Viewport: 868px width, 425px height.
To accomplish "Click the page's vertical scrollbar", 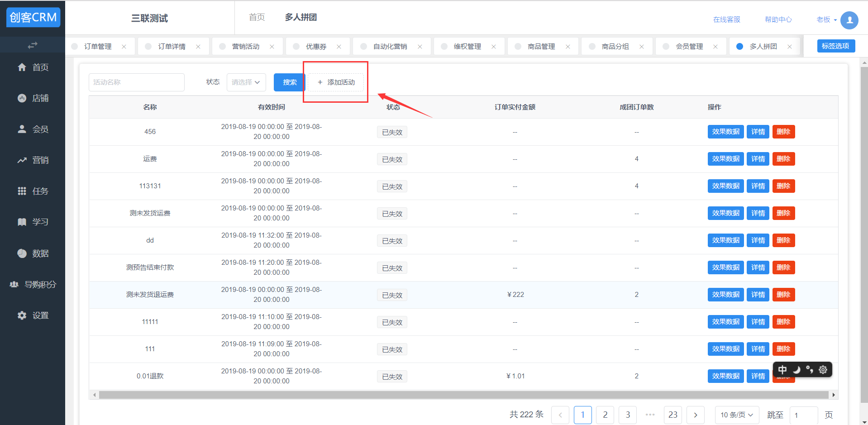I will click(x=864, y=235).
